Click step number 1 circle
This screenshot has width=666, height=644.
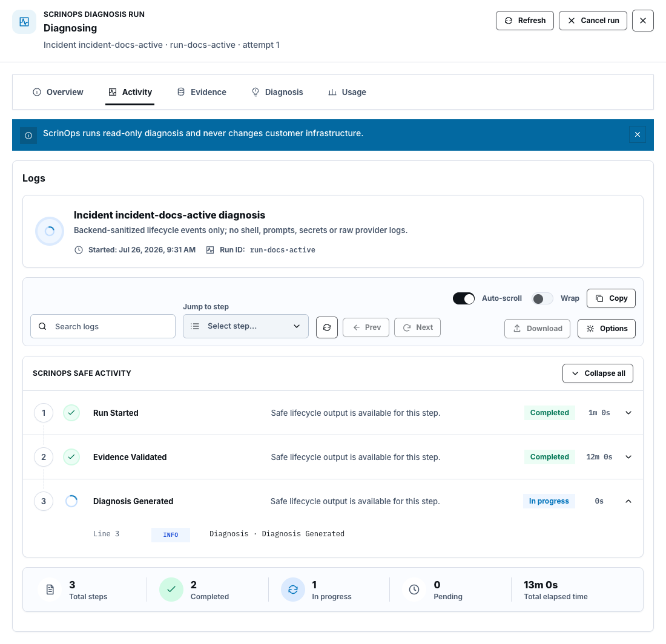coord(44,413)
